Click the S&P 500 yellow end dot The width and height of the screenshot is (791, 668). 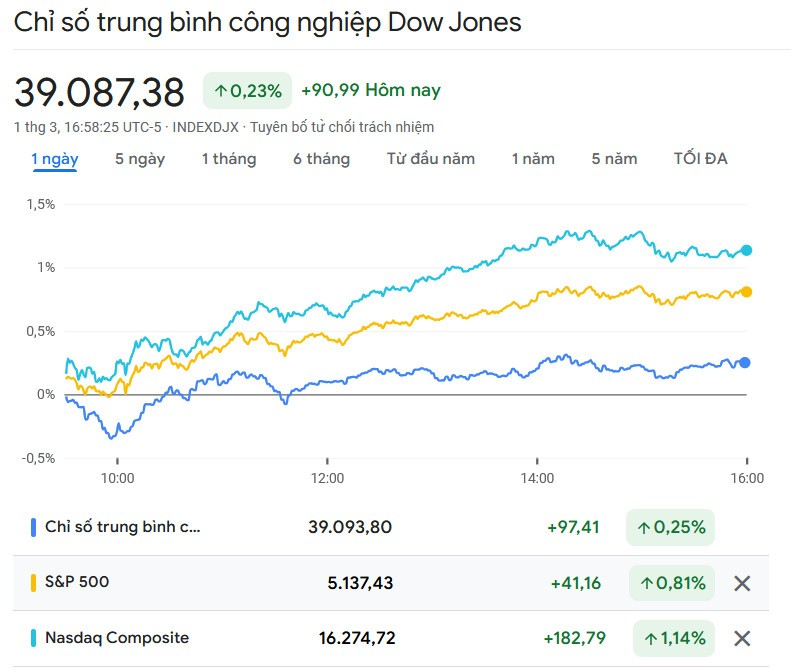coord(746,292)
